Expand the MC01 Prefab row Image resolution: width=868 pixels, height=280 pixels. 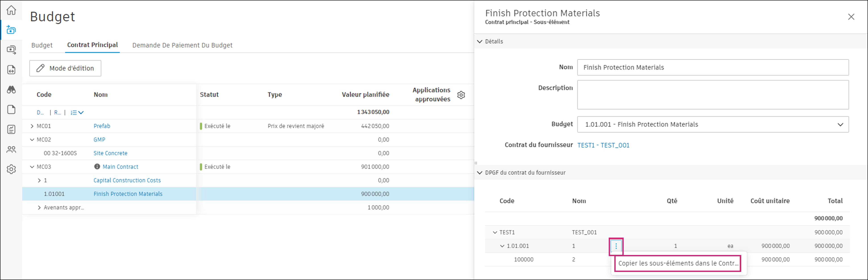(32, 126)
